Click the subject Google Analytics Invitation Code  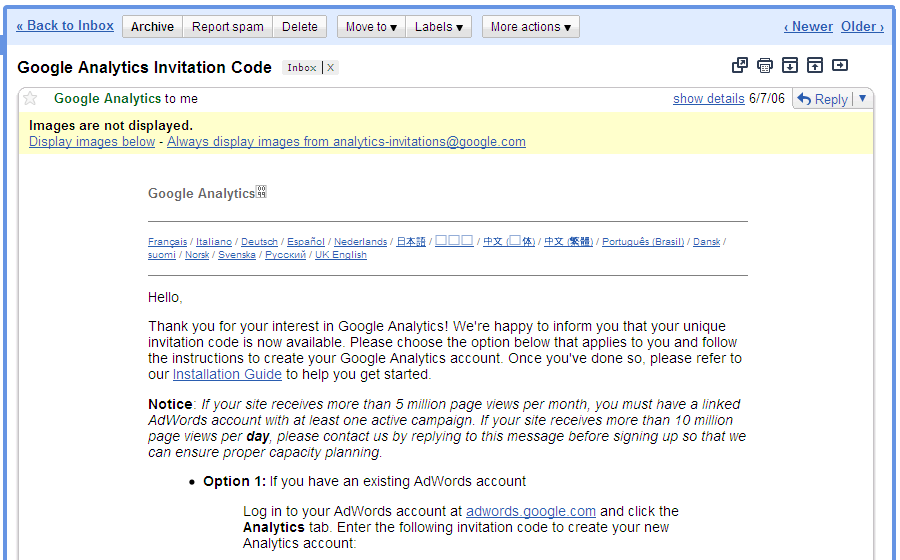click(145, 67)
